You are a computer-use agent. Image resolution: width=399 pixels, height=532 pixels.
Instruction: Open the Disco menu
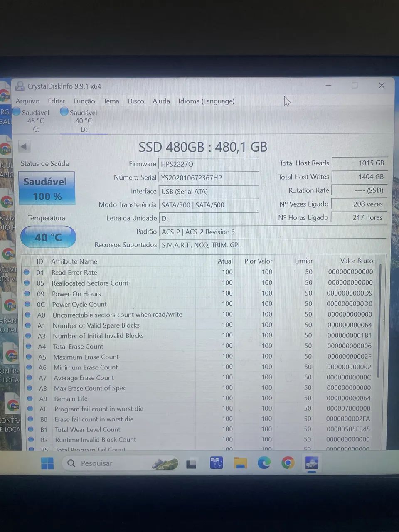click(x=135, y=101)
